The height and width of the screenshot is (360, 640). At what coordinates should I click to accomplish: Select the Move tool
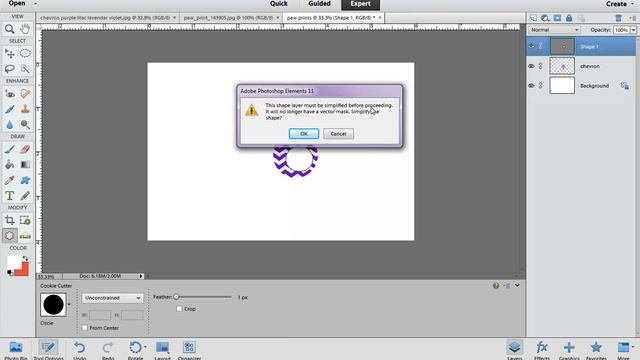pyautogui.click(x=9, y=53)
